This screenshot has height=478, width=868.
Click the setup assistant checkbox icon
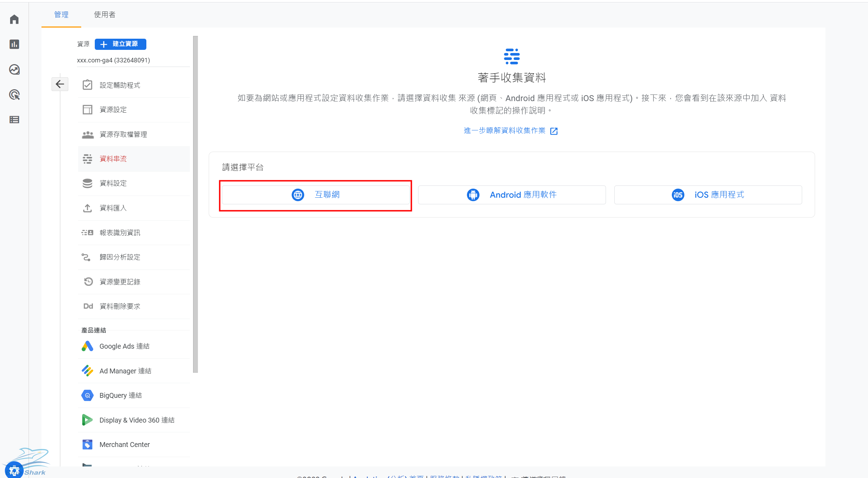click(x=87, y=85)
